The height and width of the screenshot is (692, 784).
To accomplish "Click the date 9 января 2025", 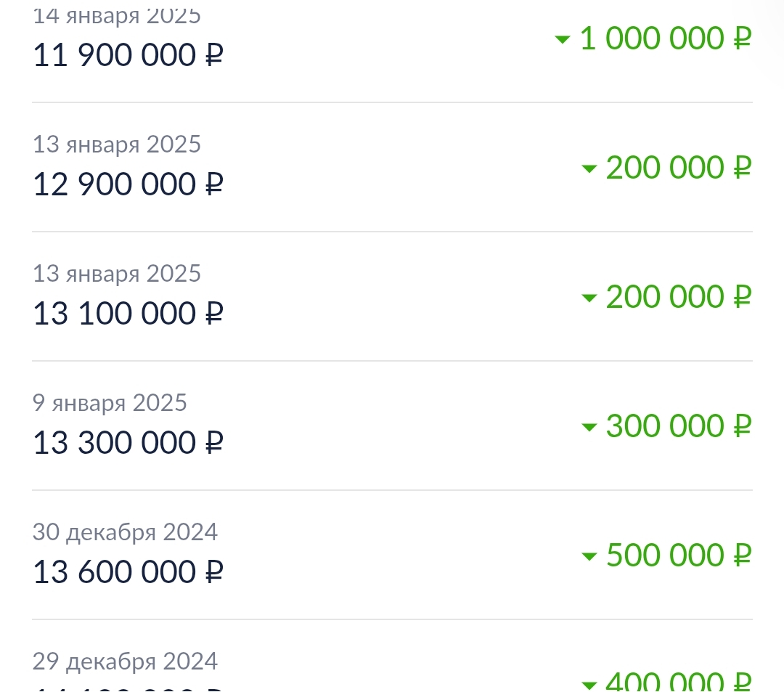I will [110, 403].
